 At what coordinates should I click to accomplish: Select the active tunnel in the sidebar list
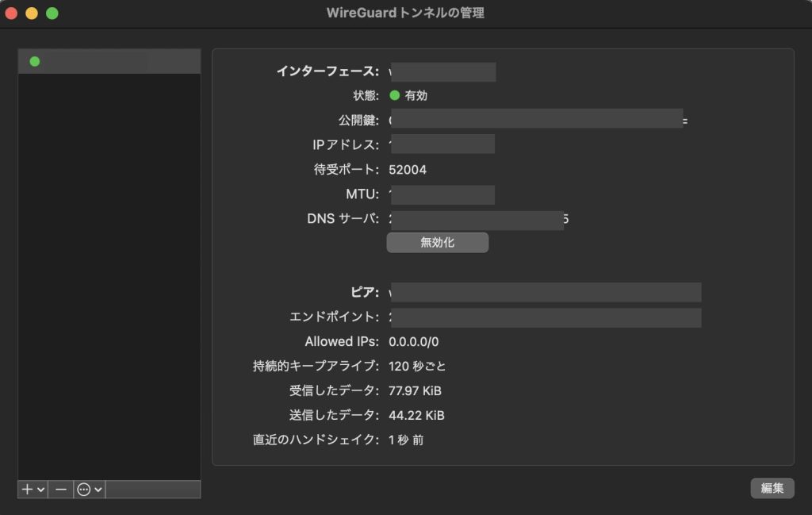(x=109, y=62)
